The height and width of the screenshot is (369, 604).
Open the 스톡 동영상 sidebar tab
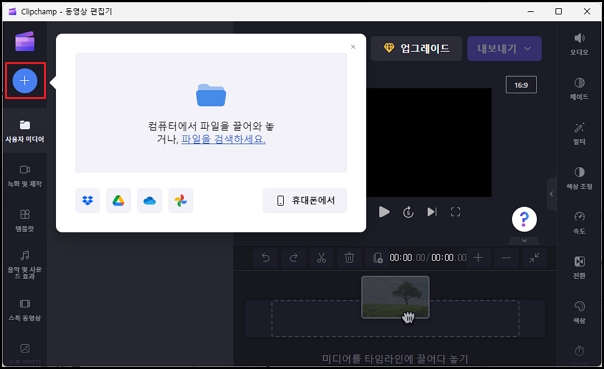(x=25, y=310)
